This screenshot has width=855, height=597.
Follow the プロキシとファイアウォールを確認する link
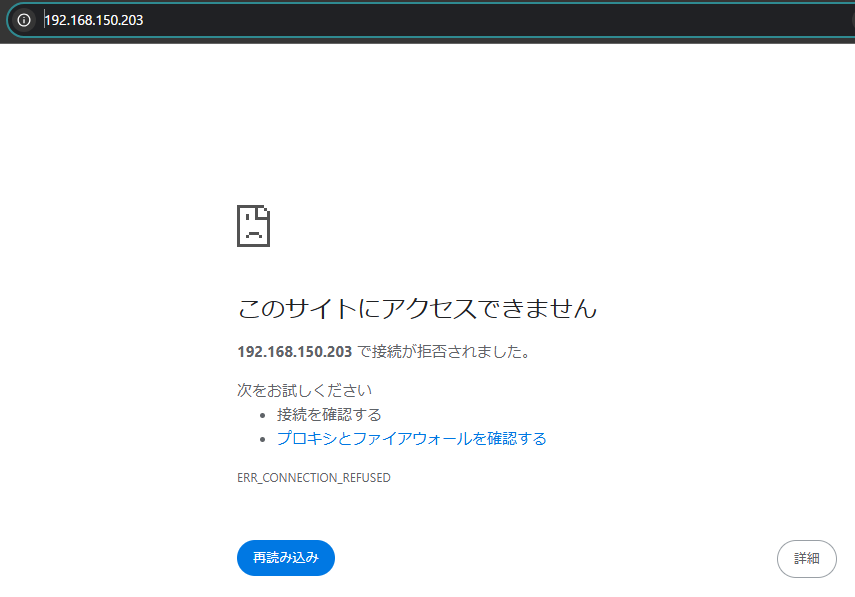[411, 438]
